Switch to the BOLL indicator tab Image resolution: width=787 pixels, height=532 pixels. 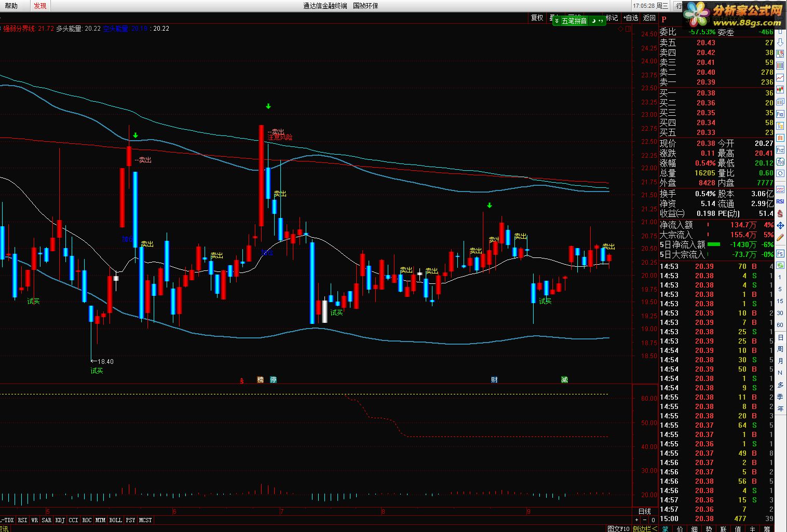(115, 520)
